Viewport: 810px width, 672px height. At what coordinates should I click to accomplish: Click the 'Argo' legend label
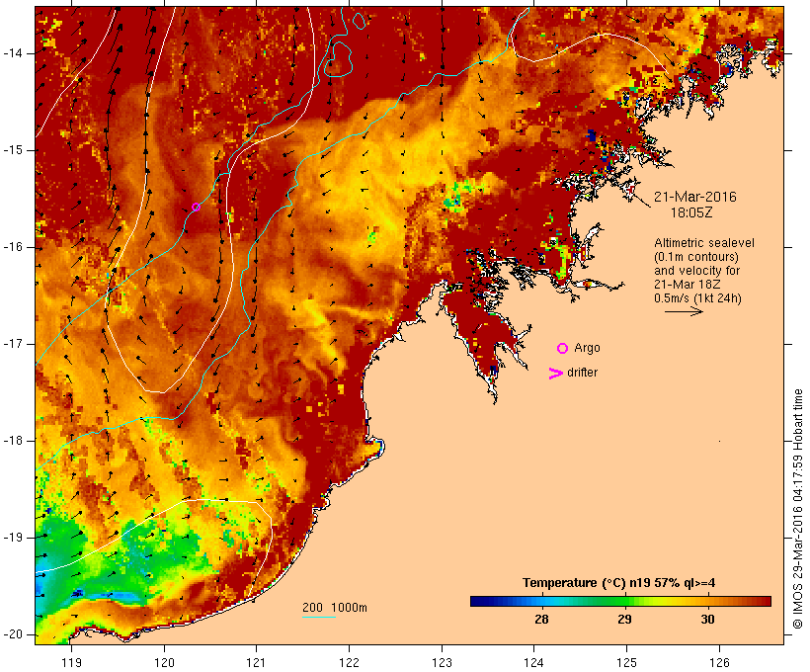pos(587,348)
